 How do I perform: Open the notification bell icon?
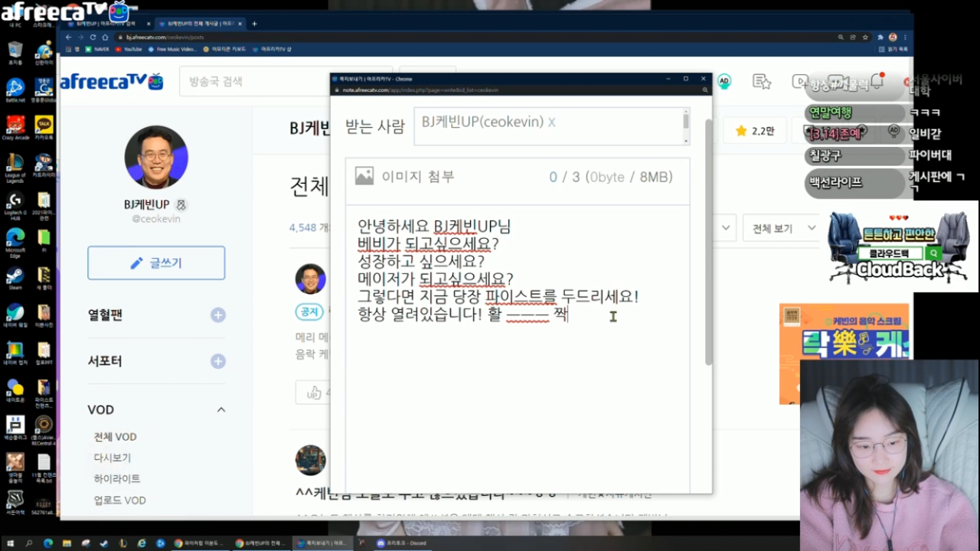click(877, 81)
